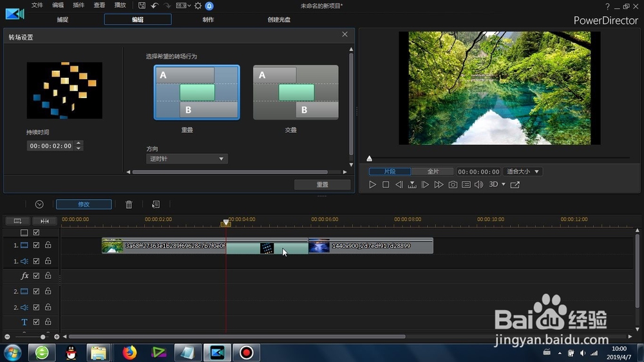Select the 重叠 transition behavior
Image resolution: width=644 pixels, height=362 pixels.
point(196,93)
